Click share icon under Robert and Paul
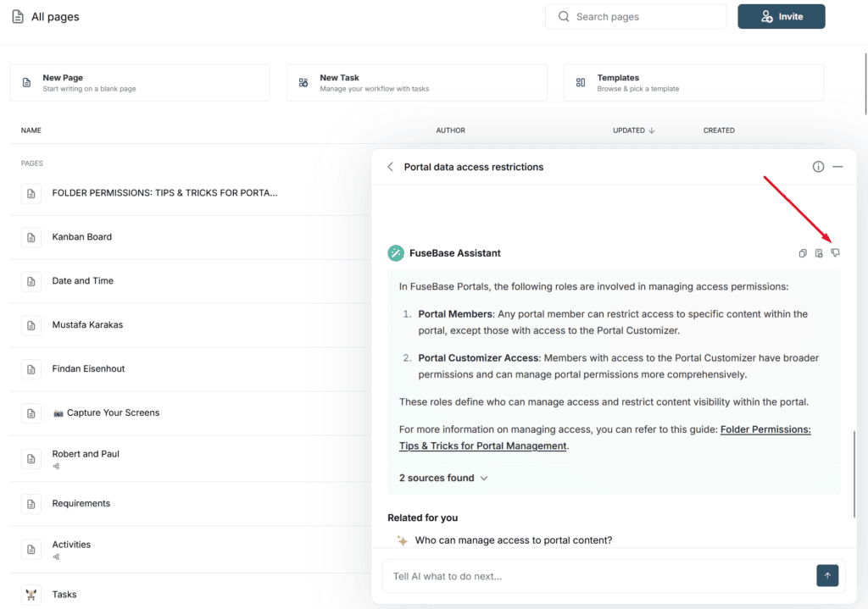 click(56, 467)
